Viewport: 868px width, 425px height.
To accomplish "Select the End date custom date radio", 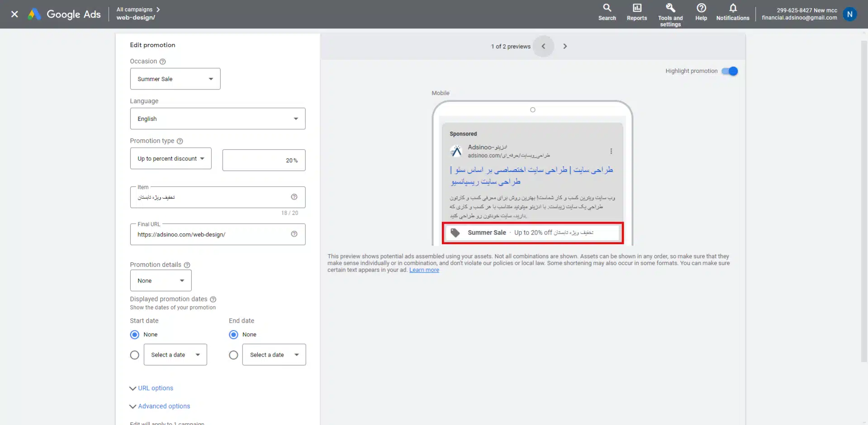I will point(233,355).
